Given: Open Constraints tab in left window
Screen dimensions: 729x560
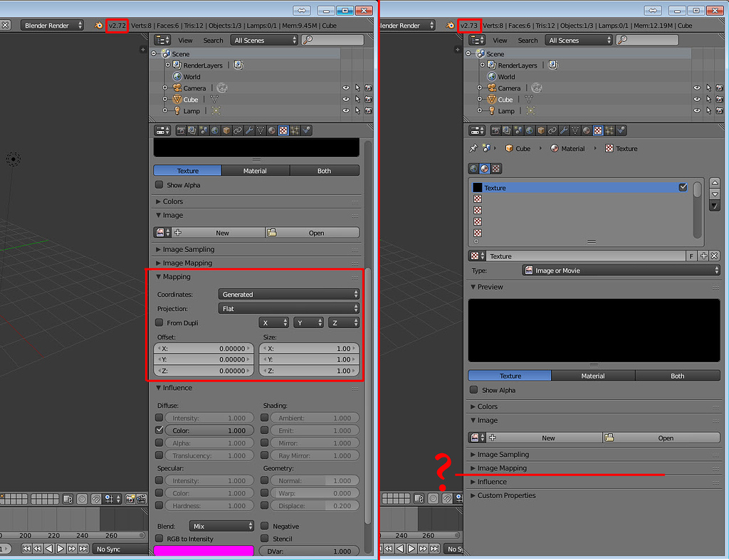Looking at the screenshot, I should [x=238, y=131].
